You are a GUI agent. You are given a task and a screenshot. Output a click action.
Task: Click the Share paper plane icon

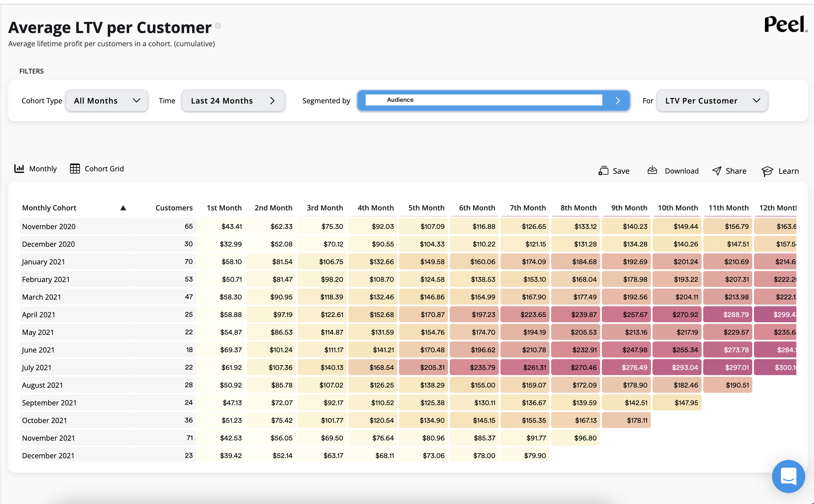click(x=717, y=171)
